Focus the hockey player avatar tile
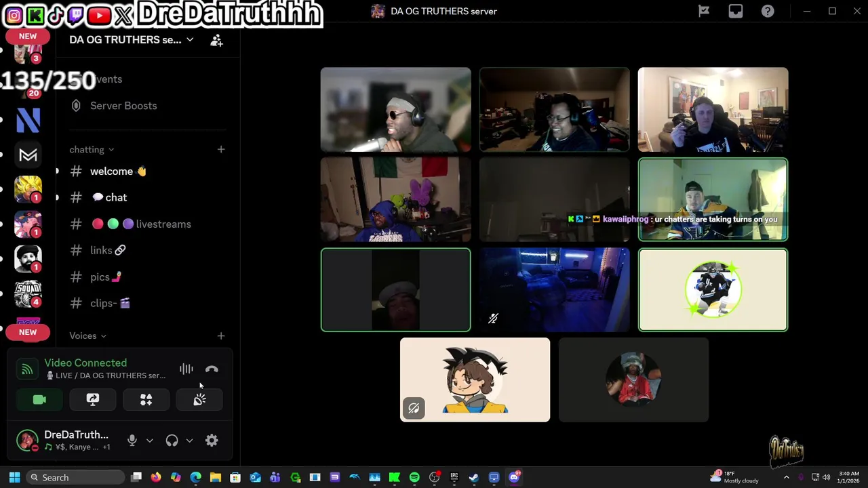This screenshot has width=868, height=488. point(713,290)
